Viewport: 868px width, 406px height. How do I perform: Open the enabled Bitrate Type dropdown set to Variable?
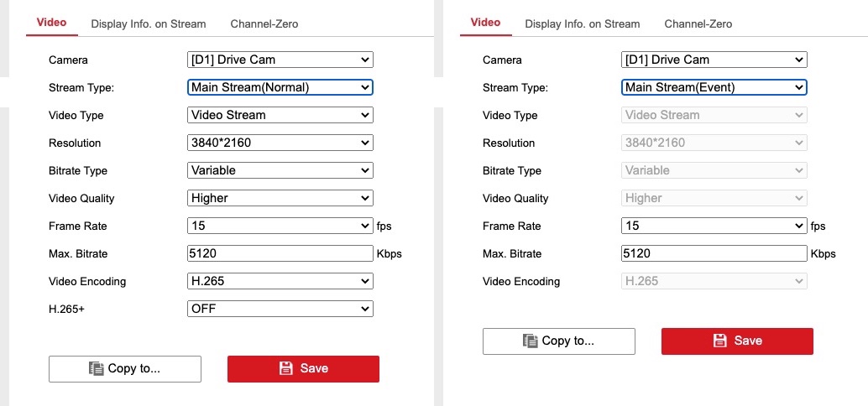click(280, 170)
